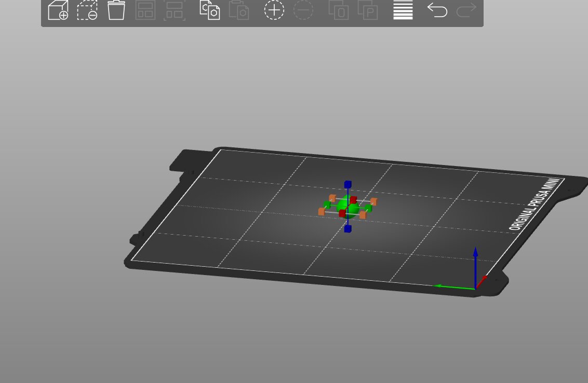Click the Paste clipboard icon
Screen dimensions: 588x383
point(239,10)
